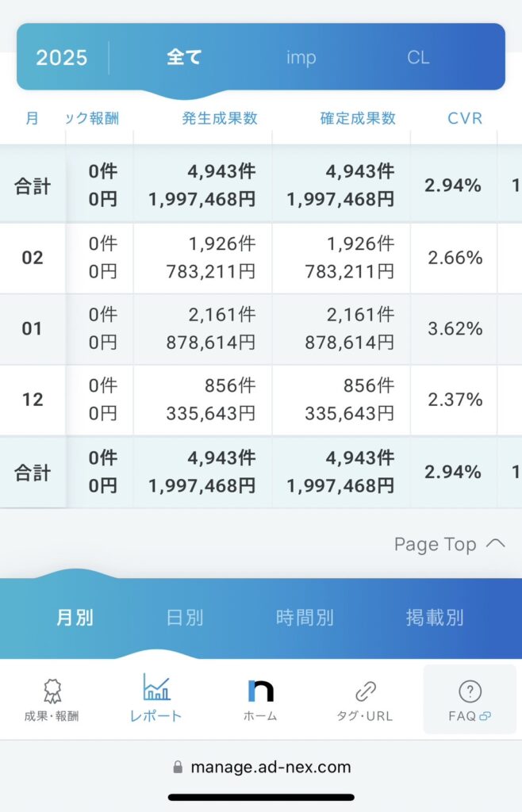Viewport: 522px width, 812px height.
Task: Switch to the imp filter tab
Action: 301,57
